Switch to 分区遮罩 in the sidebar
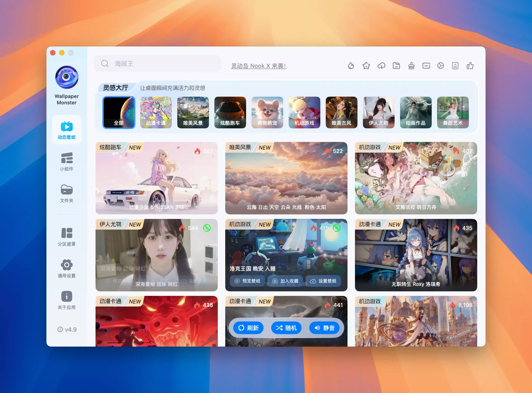Image resolution: width=532 pixels, height=393 pixels. tap(67, 237)
